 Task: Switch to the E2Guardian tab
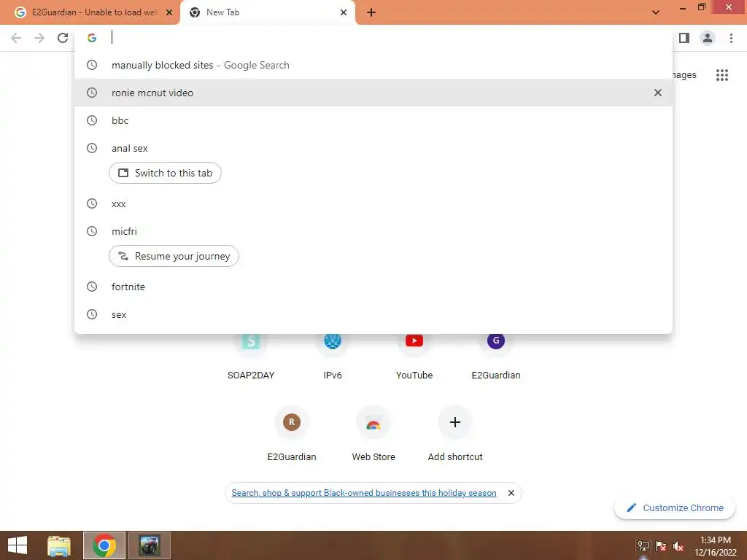pos(90,12)
